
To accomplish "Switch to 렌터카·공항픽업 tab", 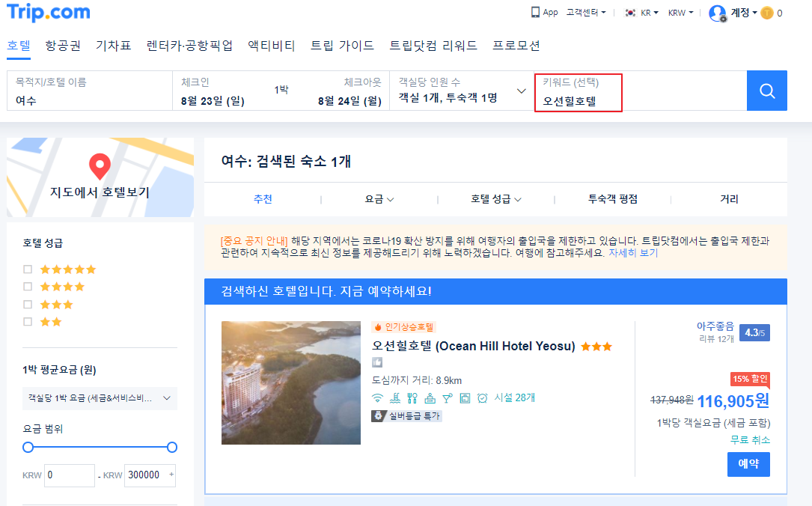I will pyautogui.click(x=189, y=46).
